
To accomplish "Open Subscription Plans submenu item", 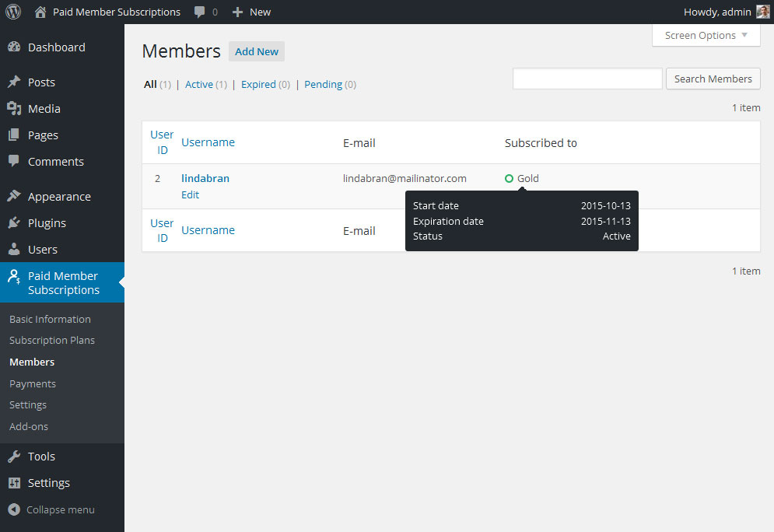I will 52,341.
